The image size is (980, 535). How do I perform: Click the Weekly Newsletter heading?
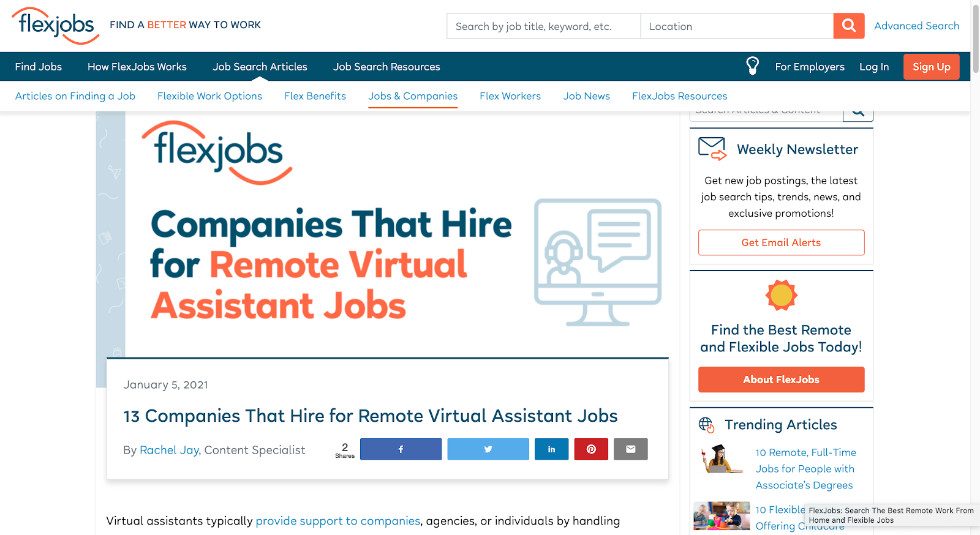(x=797, y=149)
